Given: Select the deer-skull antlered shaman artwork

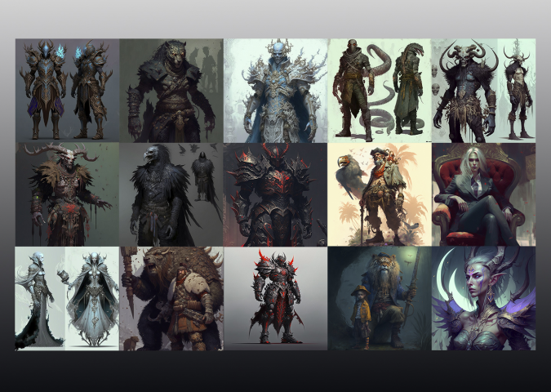Looking at the screenshot, I should [68, 194].
